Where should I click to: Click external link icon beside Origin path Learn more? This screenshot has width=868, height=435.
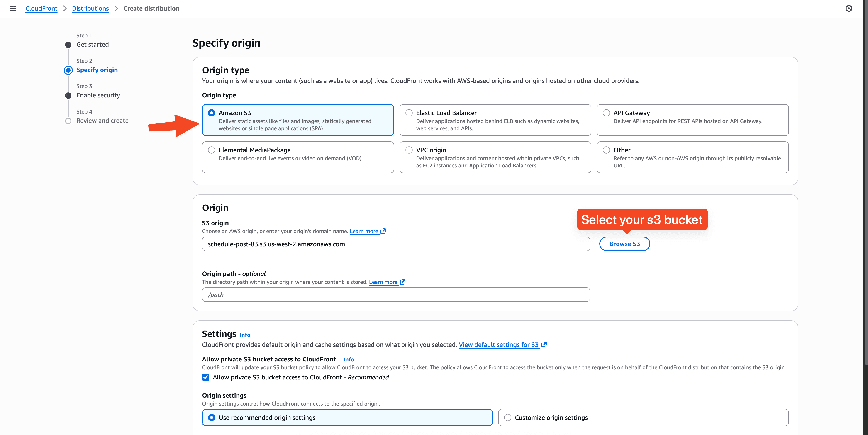coord(403,282)
